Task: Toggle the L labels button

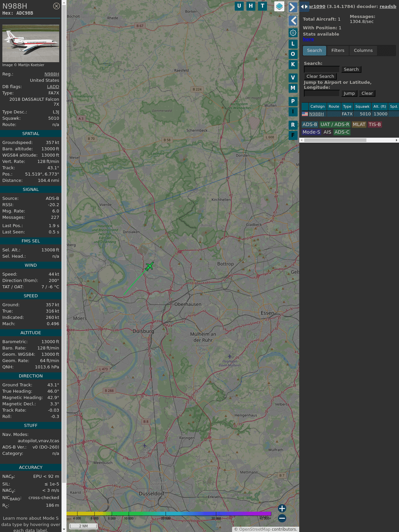Action: click(x=293, y=44)
